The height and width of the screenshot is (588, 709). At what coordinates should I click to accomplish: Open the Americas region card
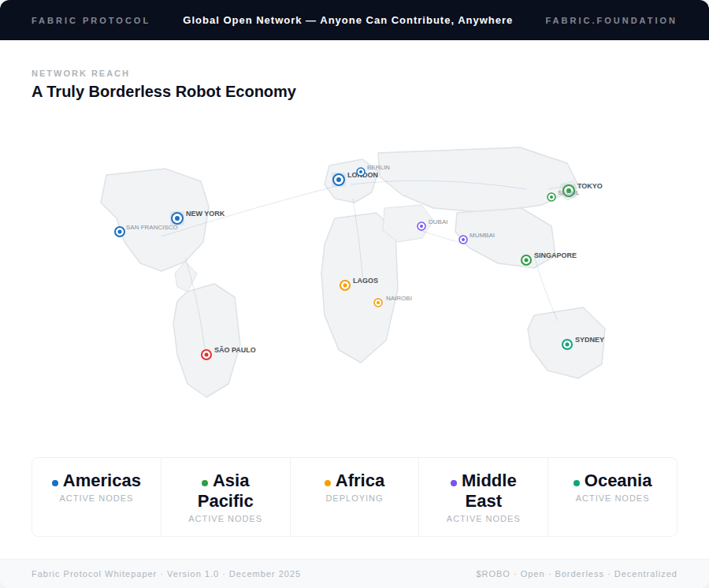[96, 497]
